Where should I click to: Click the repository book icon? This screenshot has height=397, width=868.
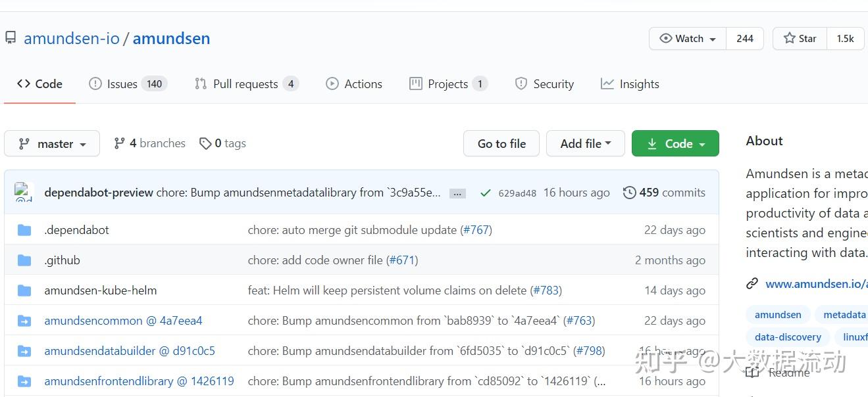[11, 38]
